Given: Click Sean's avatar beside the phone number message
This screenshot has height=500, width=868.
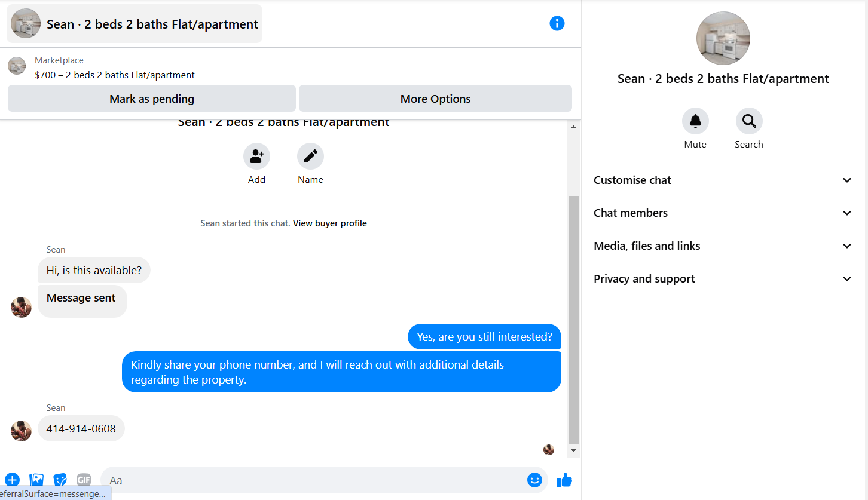Looking at the screenshot, I should 21,431.
